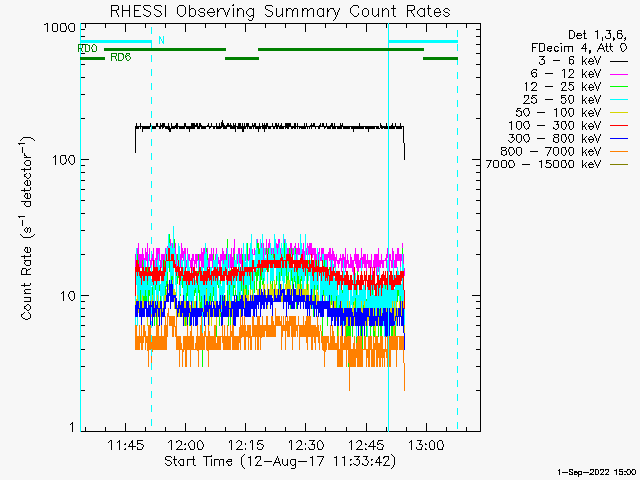Click the 11:45 time axis label

[x=126, y=445]
